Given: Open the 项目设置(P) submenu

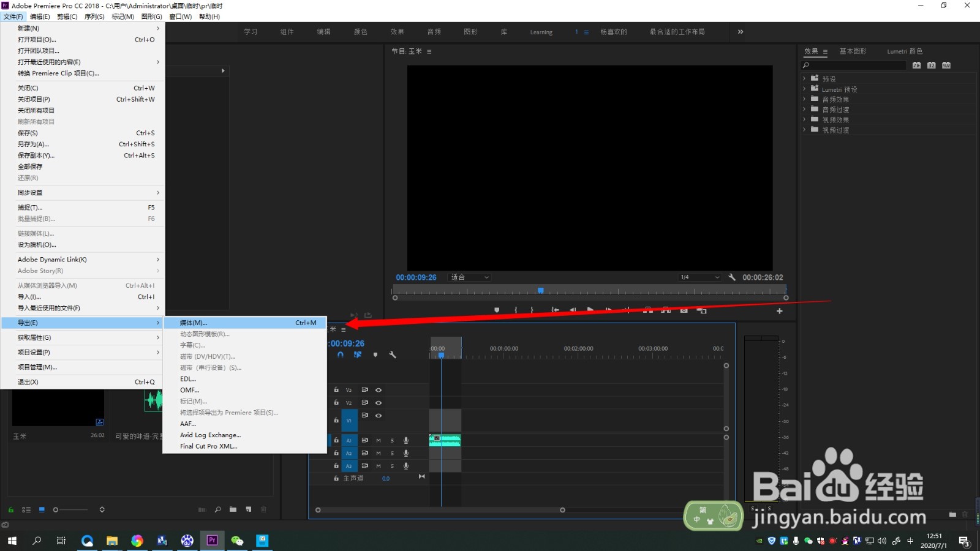Looking at the screenshot, I should (x=83, y=353).
